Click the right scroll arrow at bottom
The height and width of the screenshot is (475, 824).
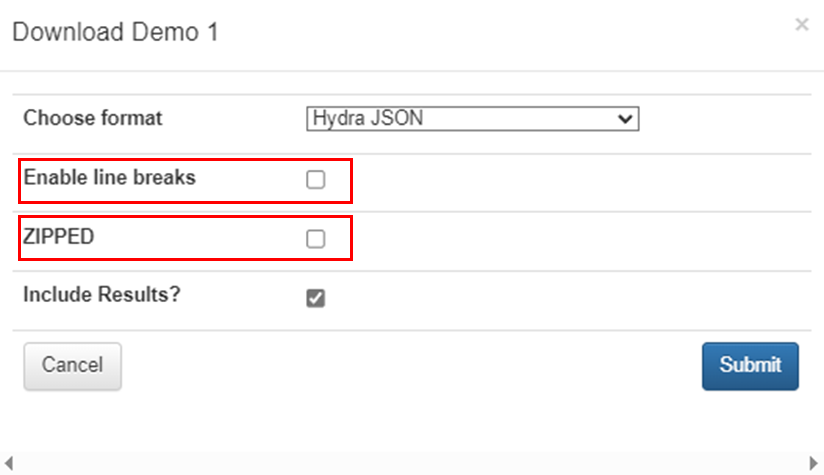pos(813,463)
